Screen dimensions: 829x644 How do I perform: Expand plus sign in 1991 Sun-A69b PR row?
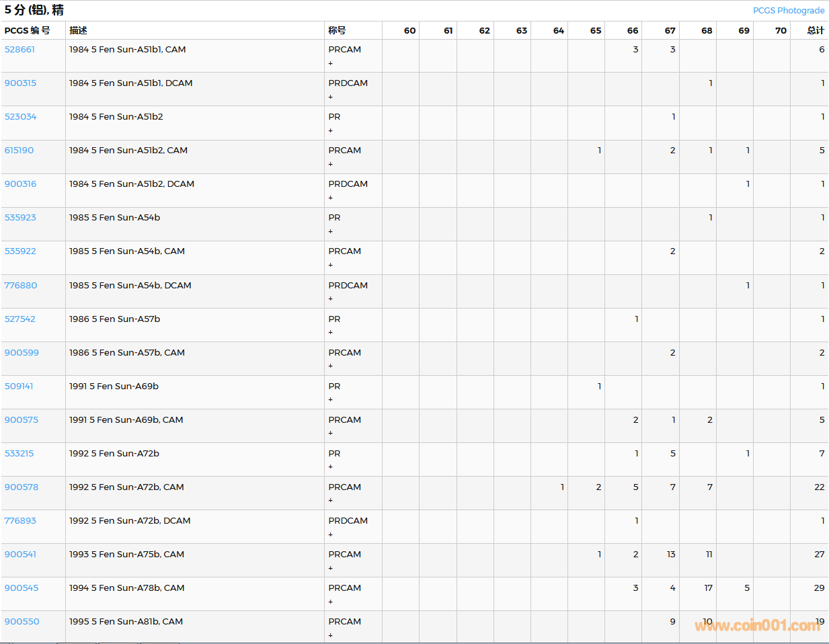tap(331, 400)
